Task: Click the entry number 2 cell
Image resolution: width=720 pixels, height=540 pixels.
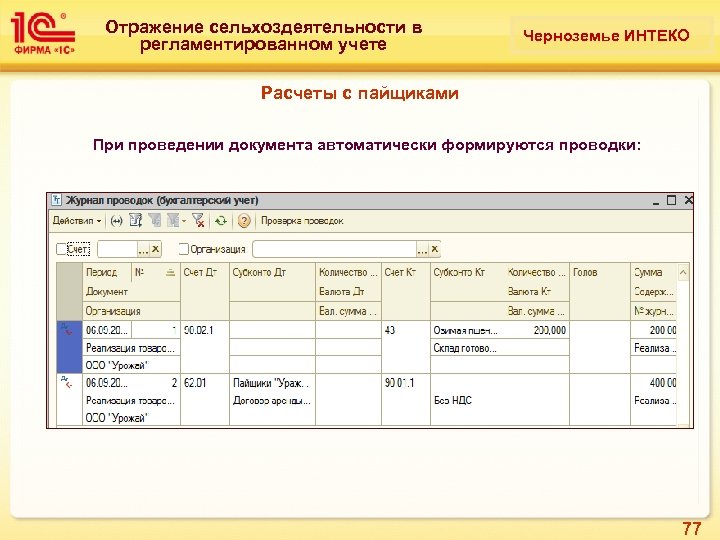Action: (156, 382)
